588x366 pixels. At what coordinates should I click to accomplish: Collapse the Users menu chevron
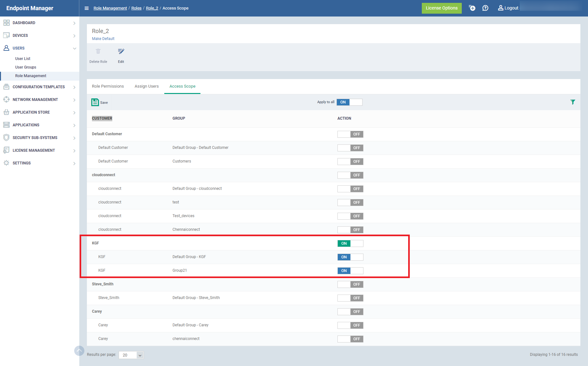(75, 49)
